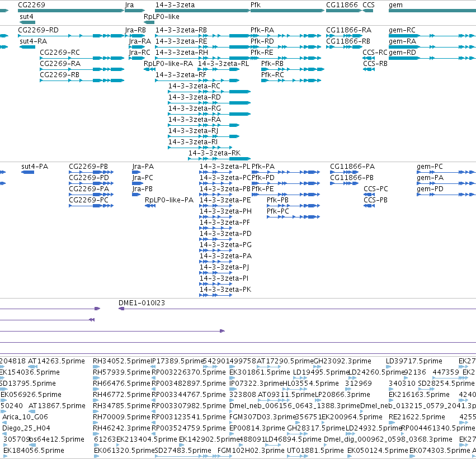476x459 pixels.
Task: Click transcript CG11866-RA
Action: pos(344,36)
